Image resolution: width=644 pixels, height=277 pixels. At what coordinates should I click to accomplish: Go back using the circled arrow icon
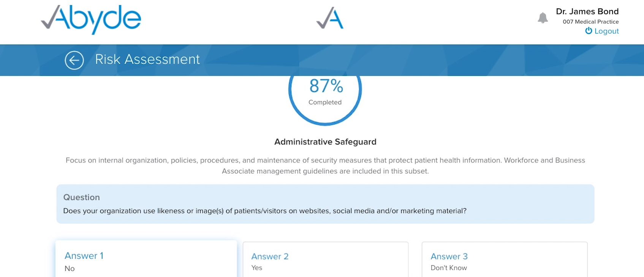click(74, 60)
